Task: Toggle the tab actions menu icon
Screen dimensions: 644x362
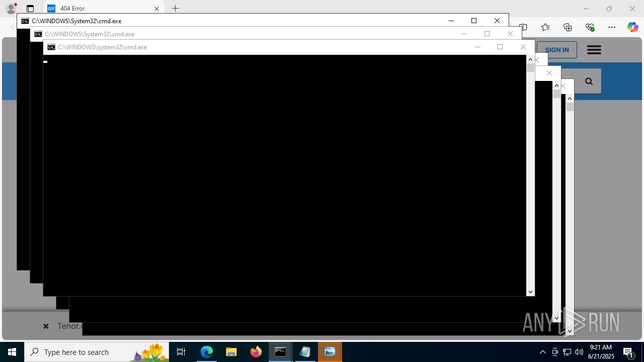Action: 30,9
